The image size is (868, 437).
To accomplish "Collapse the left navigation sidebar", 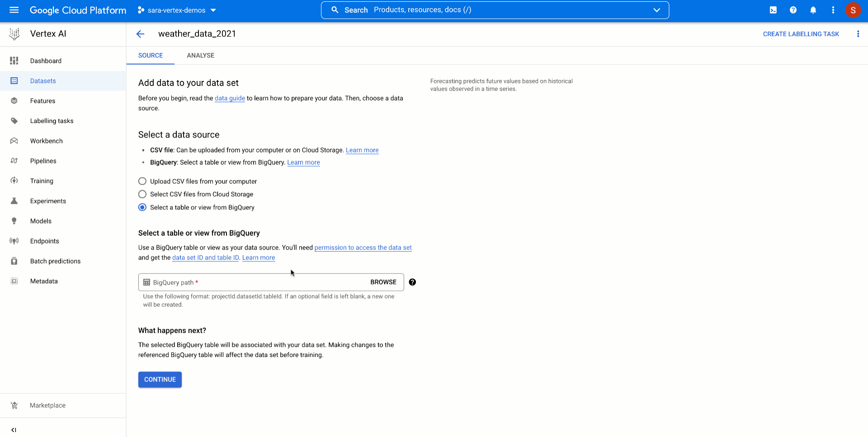I will (x=14, y=430).
